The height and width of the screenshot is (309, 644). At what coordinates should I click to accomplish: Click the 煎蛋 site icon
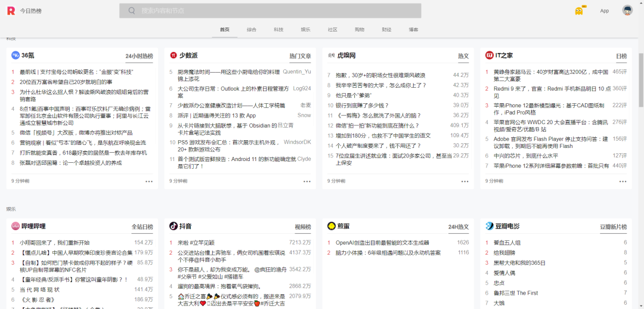click(x=332, y=226)
